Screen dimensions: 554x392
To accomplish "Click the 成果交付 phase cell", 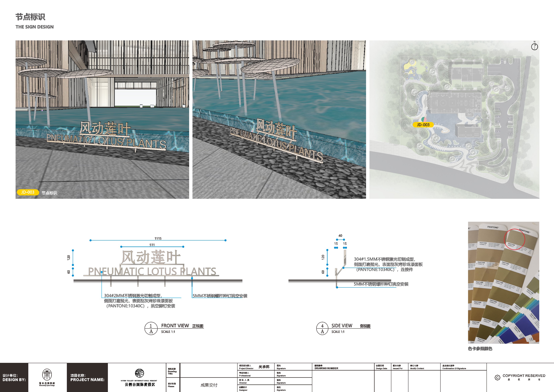I will (209, 385).
